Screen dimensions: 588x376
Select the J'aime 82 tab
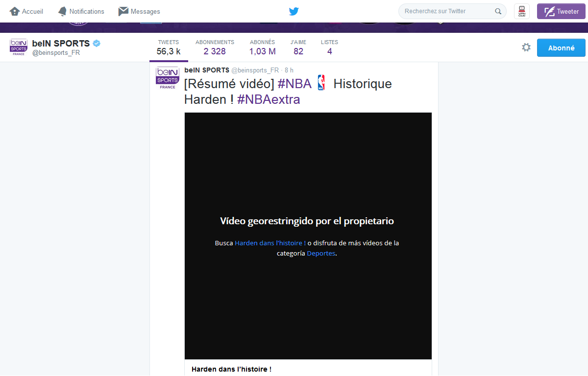coord(298,47)
